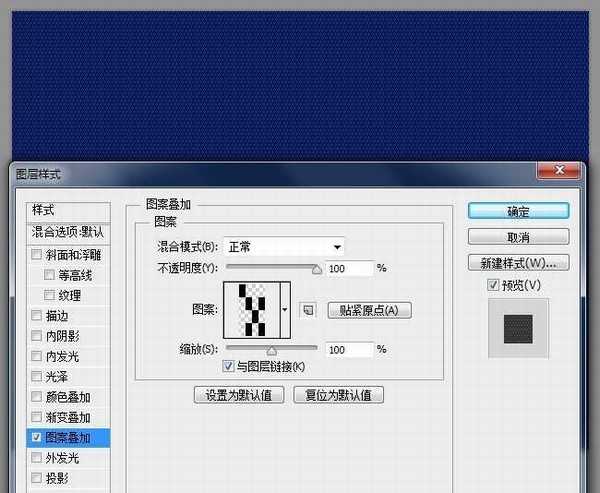The width and height of the screenshot is (600, 493).
Task: Click the 贴紧原点 button
Action: pyautogui.click(x=369, y=310)
